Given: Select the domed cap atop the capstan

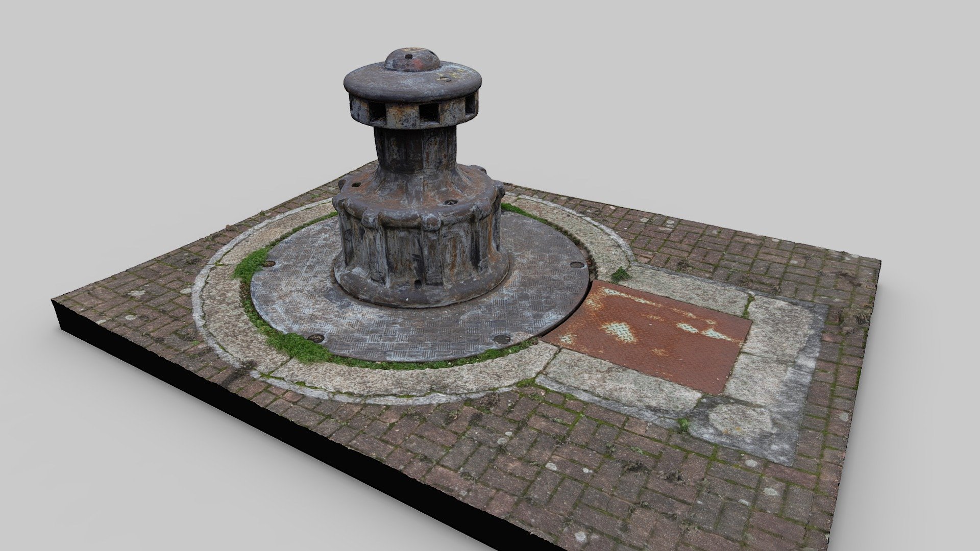Looking at the screenshot, I should tap(412, 60).
